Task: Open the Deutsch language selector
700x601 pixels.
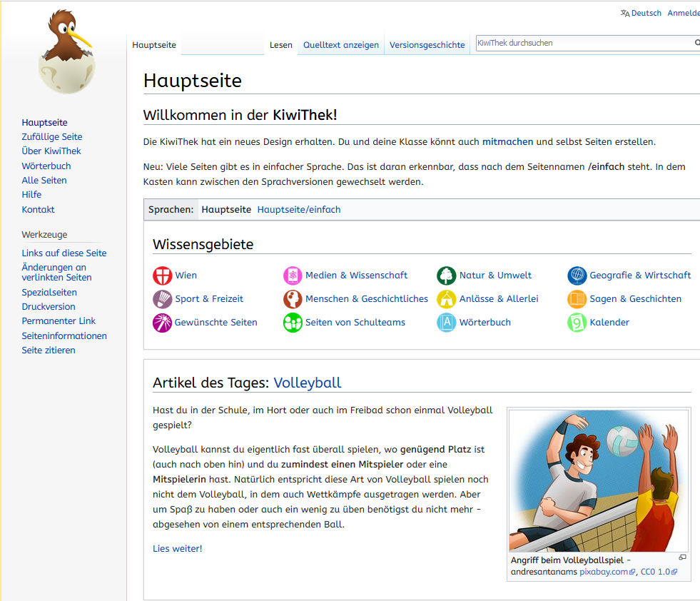Action: pos(646,14)
